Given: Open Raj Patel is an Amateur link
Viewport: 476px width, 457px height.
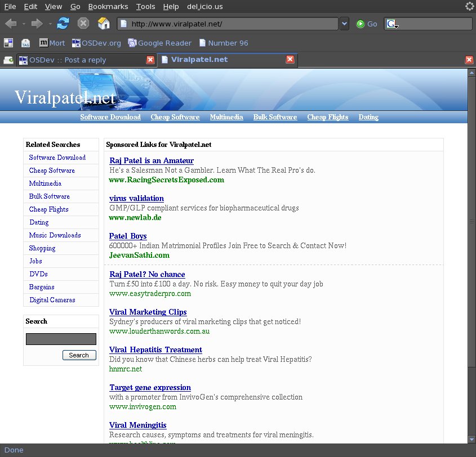Looking at the screenshot, I should click(x=152, y=161).
